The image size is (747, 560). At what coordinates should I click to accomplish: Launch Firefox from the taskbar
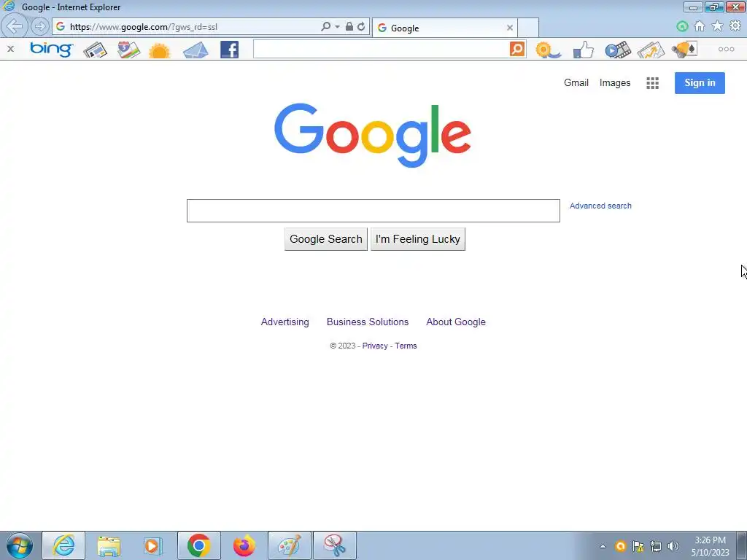coord(244,545)
